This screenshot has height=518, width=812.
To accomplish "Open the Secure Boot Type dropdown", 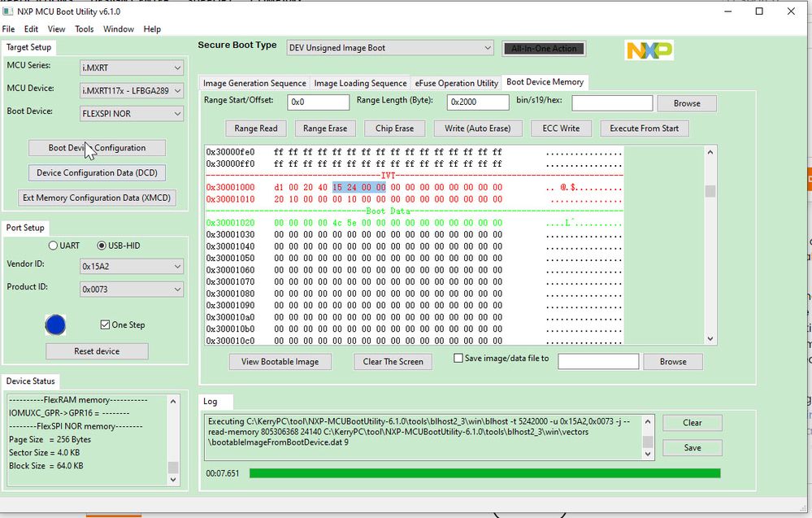I will tap(390, 48).
